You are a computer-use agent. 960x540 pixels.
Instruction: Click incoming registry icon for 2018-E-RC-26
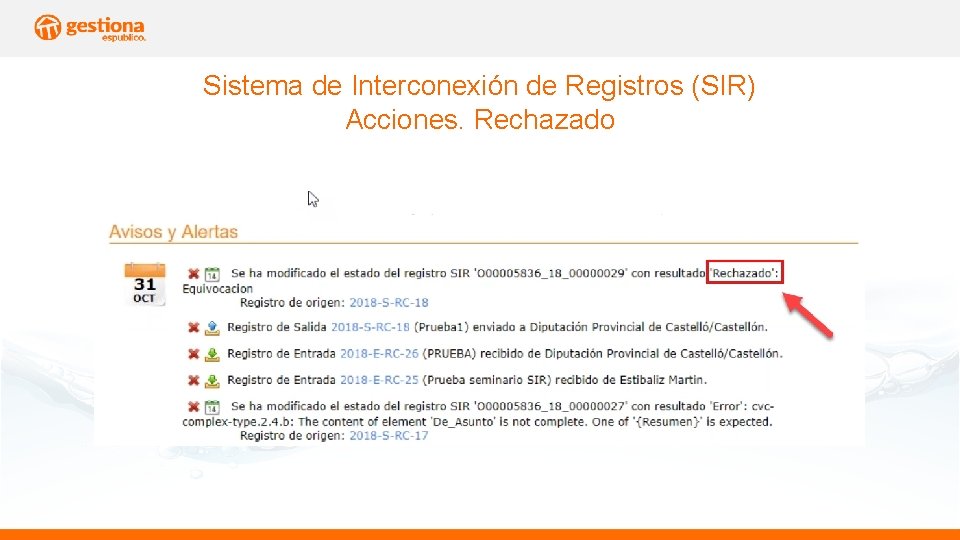(212, 354)
